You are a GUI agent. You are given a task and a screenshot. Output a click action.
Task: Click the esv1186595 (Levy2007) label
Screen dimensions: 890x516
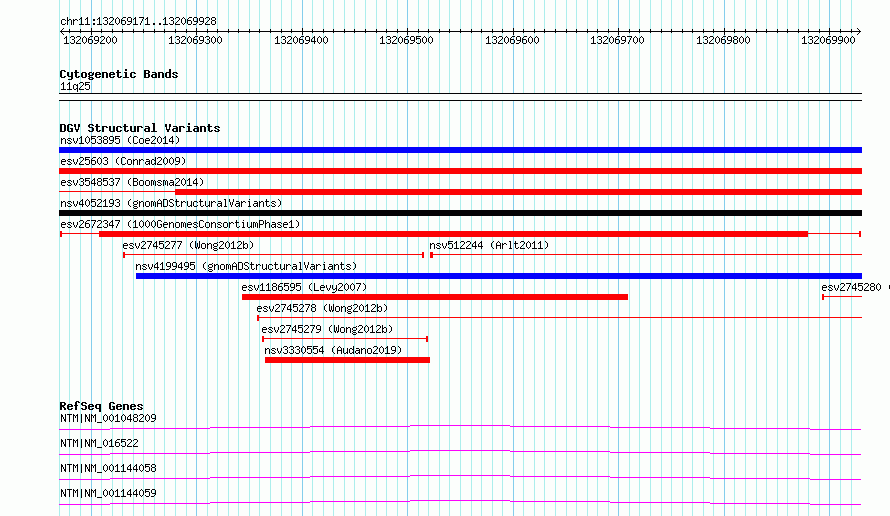304,287
